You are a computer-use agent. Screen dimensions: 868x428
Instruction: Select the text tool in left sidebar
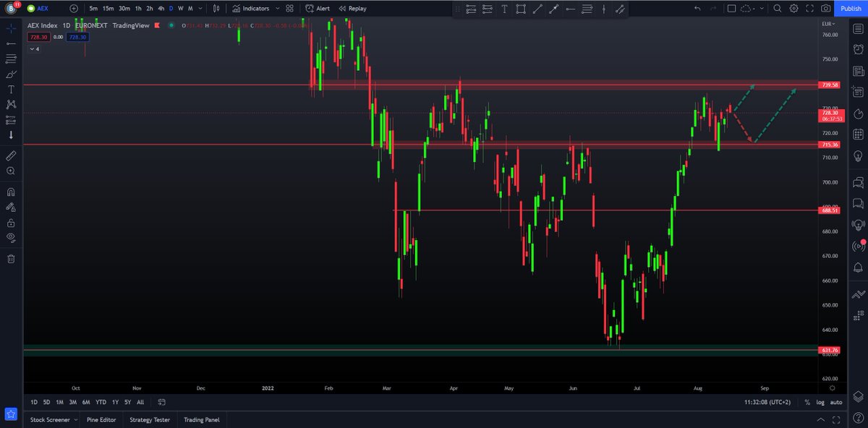point(11,89)
